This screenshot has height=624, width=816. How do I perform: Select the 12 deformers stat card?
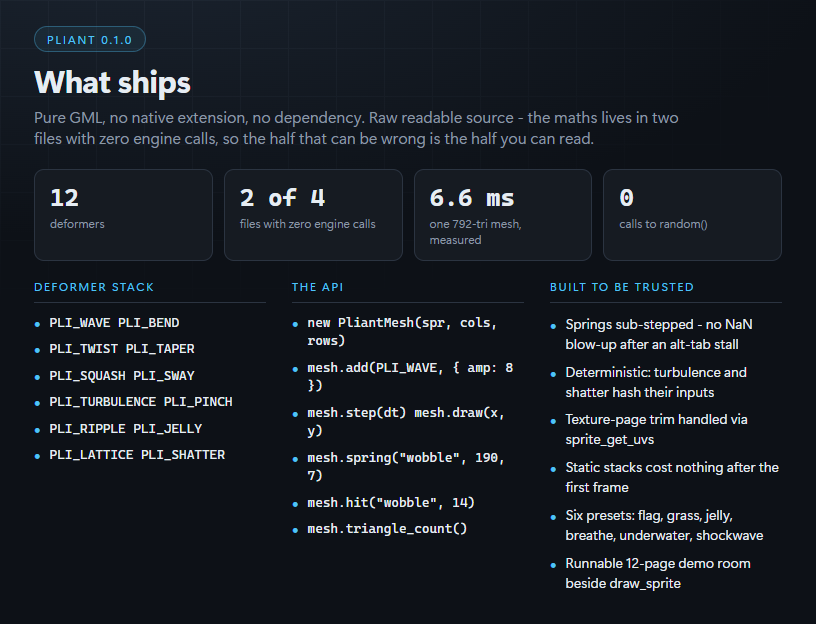123,215
